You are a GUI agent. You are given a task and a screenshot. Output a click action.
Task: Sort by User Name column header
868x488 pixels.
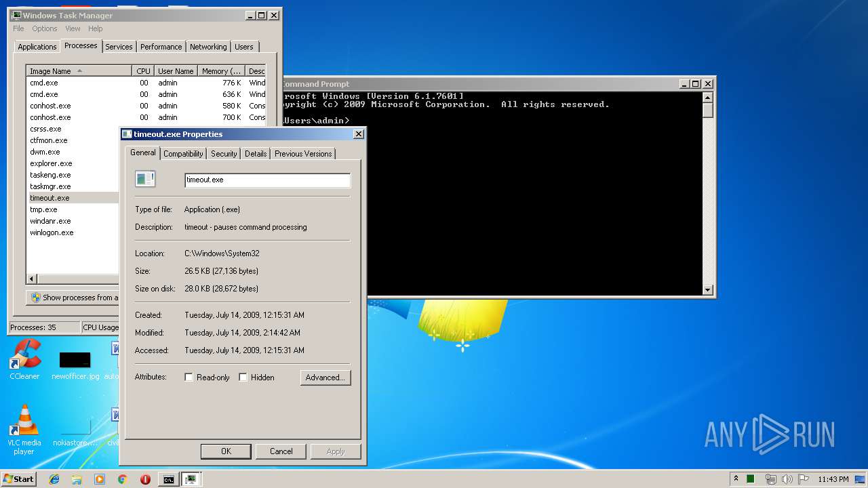pyautogui.click(x=176, y=71)
